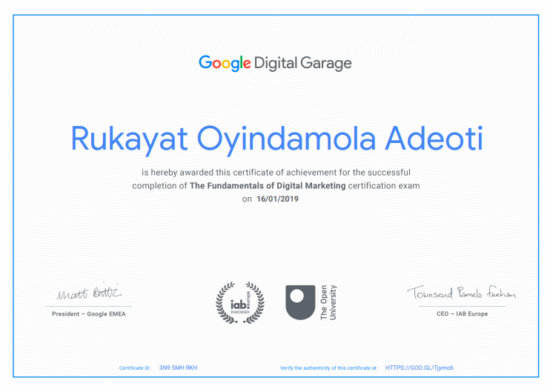Click the IAB Europe endorsed laurel badge
The width and height of the screenshot is (553, 392).
coord(239,302)
